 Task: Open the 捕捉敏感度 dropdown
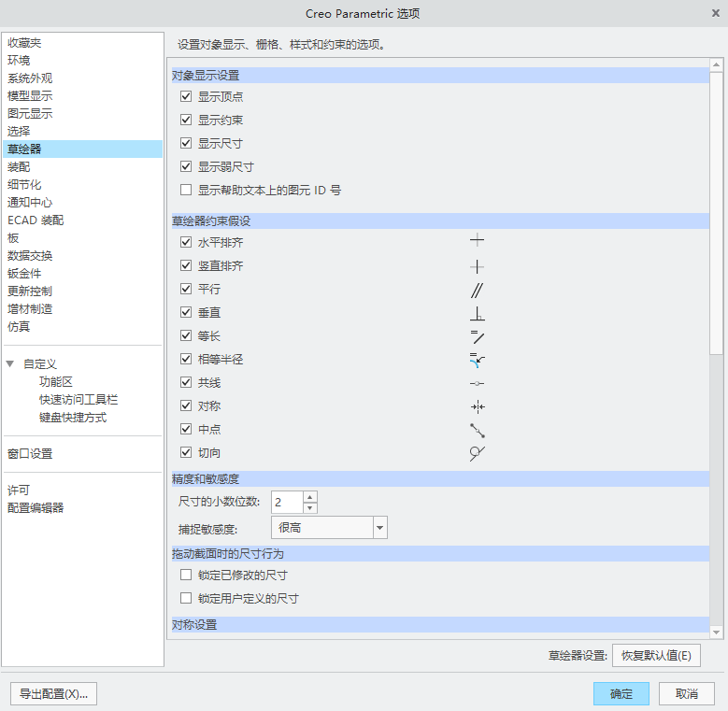pyautogui.click(x=380, y=528)
